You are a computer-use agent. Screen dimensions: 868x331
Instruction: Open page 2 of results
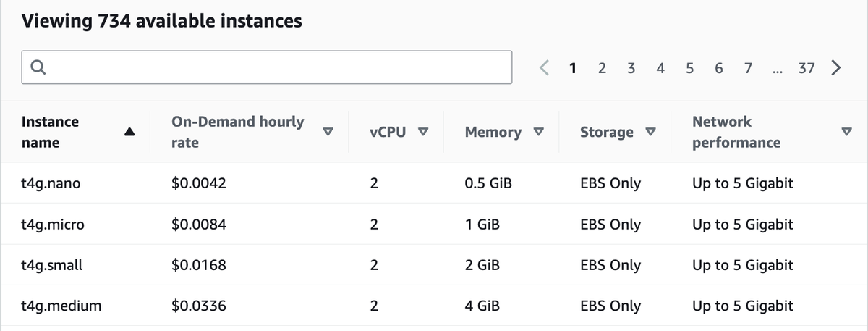point(603,68)
